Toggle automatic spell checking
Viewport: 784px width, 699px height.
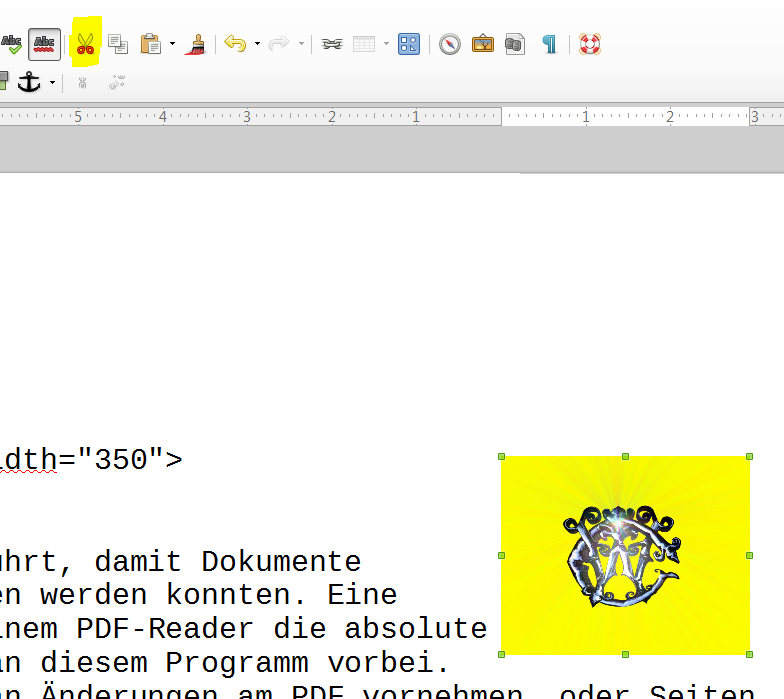click(x=44, y=44)
